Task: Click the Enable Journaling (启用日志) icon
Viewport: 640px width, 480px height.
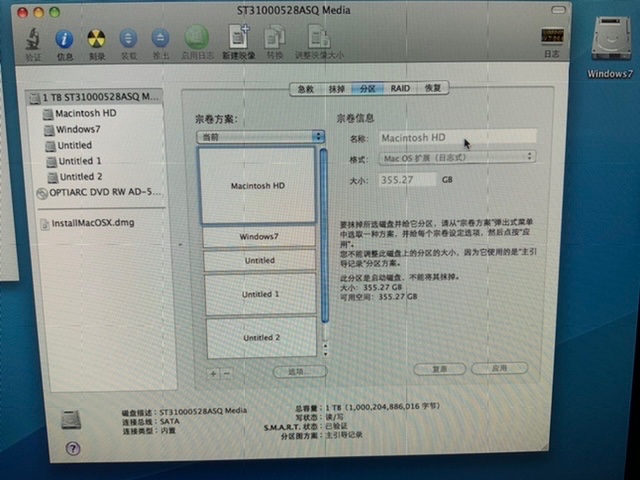Action: pyautogui.click(x=197, y=38)
